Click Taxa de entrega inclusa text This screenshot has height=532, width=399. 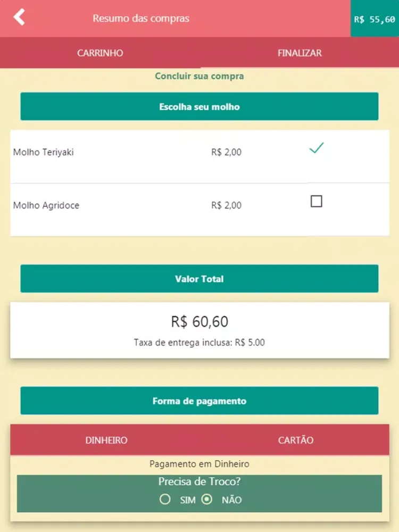[x=199, y=343]
